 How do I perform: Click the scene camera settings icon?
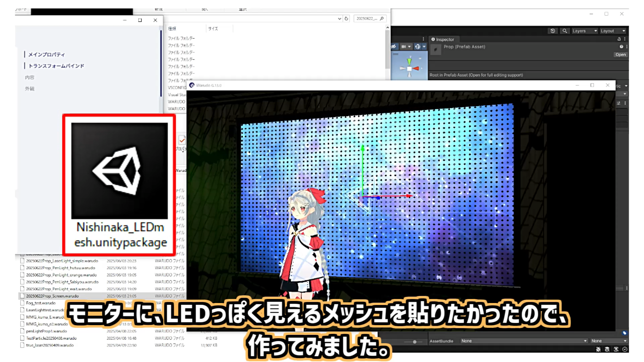[406, 47]
